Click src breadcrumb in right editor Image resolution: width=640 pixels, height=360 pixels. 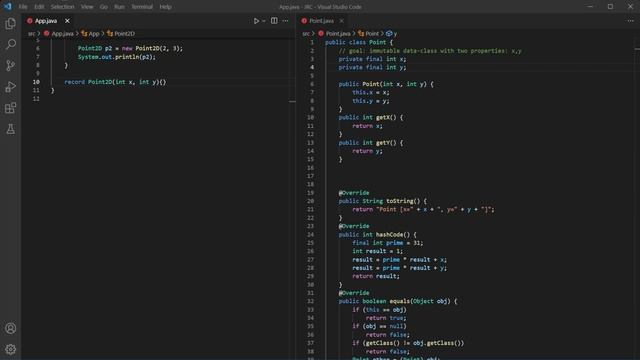[x=306, y=34]
